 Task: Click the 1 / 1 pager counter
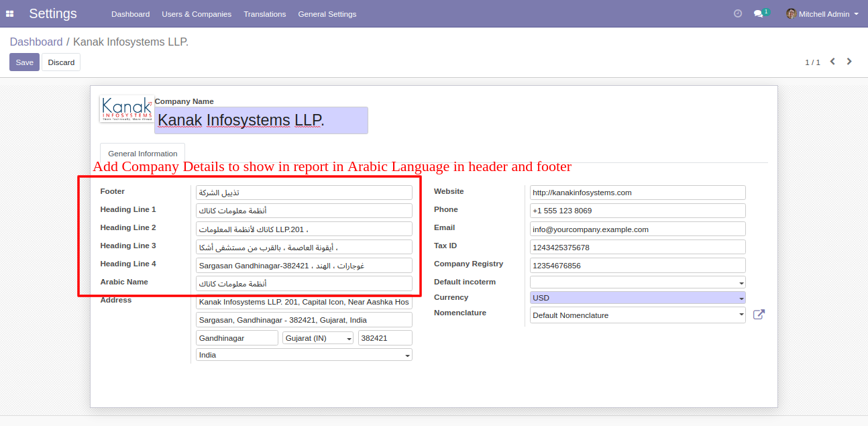(x=812, y=62)
